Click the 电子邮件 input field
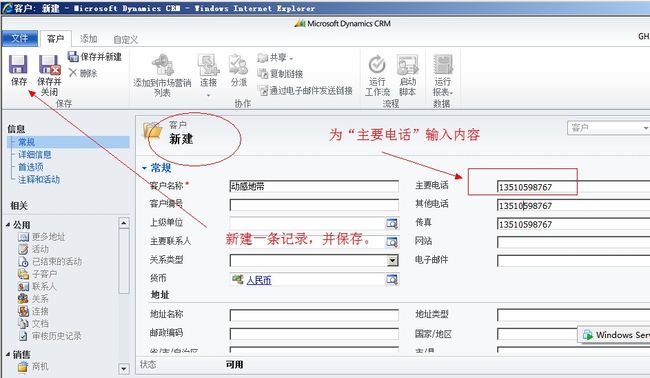Screen dimensions: 650x378 pyautogui.click(x=574, y=261)
